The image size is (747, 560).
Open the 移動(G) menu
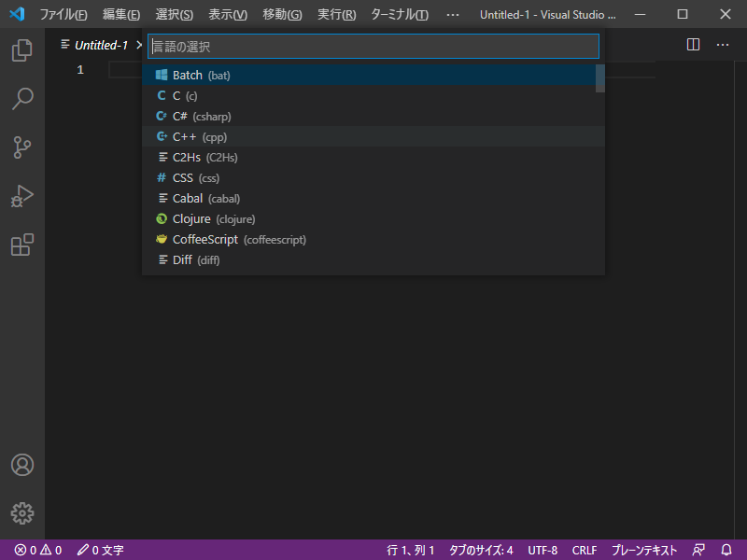pos(282,14)
